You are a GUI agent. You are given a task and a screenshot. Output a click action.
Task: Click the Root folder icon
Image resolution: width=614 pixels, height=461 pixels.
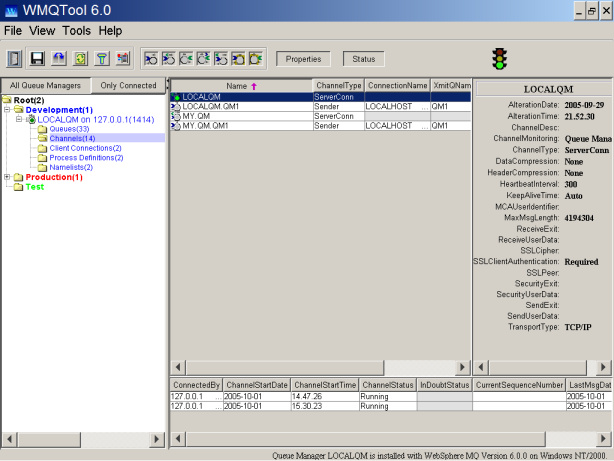click(x=7, y=100)
